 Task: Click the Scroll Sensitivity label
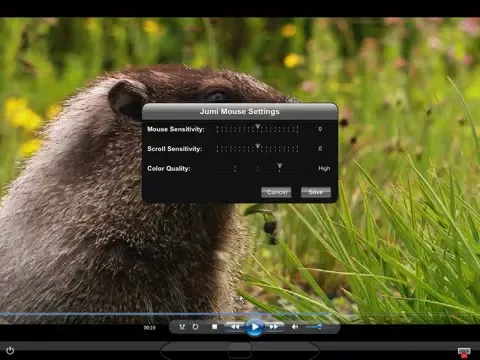175,149
